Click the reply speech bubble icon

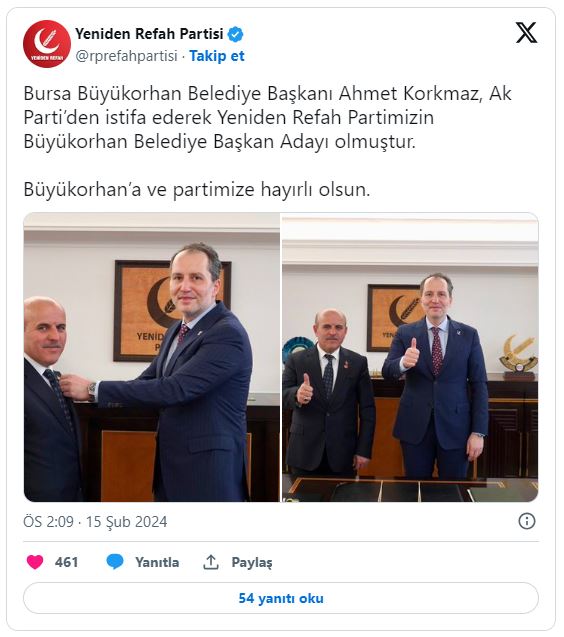[x=115, y=562]
